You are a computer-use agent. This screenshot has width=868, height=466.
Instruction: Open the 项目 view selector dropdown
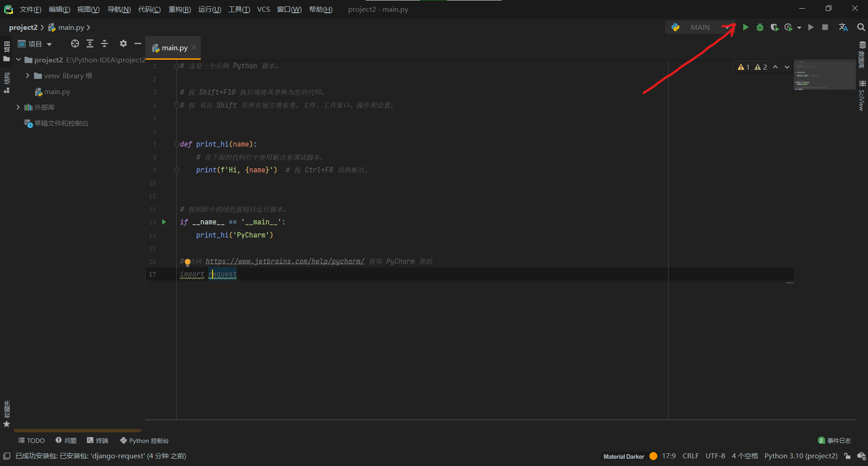(x=35, y=44)
